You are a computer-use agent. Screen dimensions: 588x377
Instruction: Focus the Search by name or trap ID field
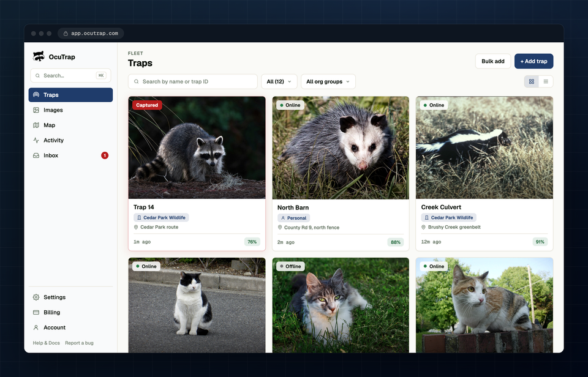pos(193,81)
